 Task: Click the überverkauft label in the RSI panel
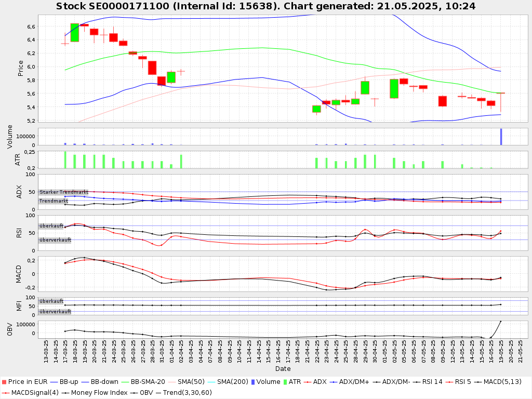55,240
